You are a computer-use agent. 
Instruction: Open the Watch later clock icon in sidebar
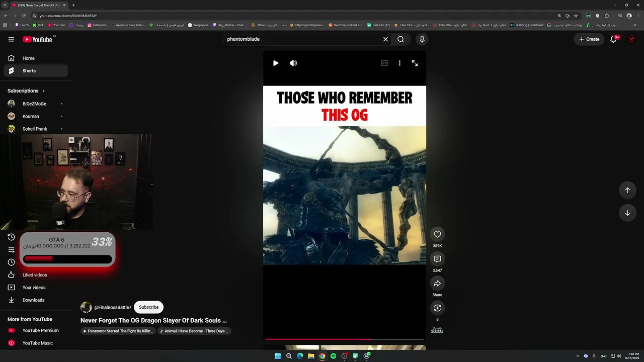pos(11,262)
